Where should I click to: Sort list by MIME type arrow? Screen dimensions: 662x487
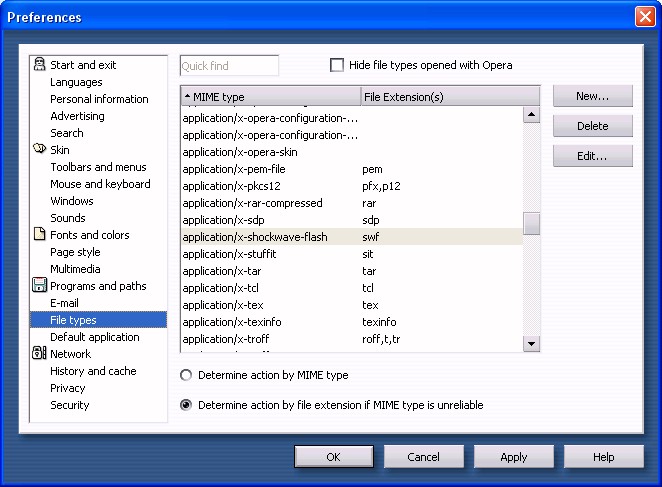pos(187,96)
